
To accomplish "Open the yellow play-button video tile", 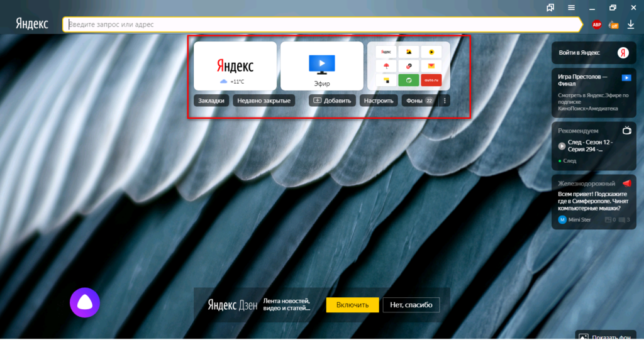I will [431, 52].
